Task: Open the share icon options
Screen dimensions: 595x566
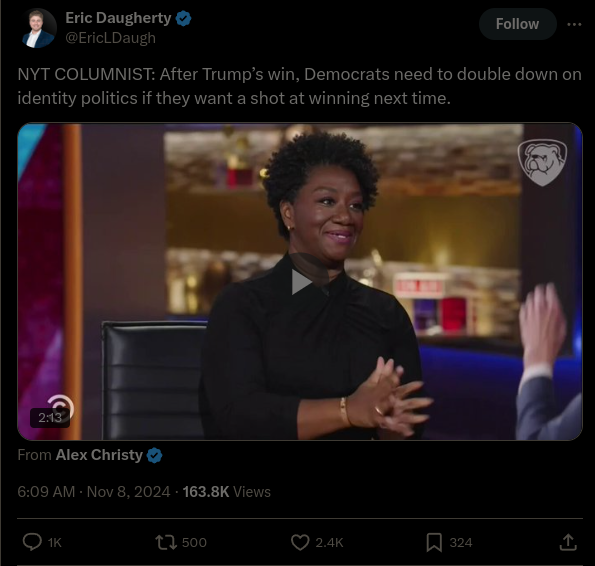Action: [x=568, y=542]
